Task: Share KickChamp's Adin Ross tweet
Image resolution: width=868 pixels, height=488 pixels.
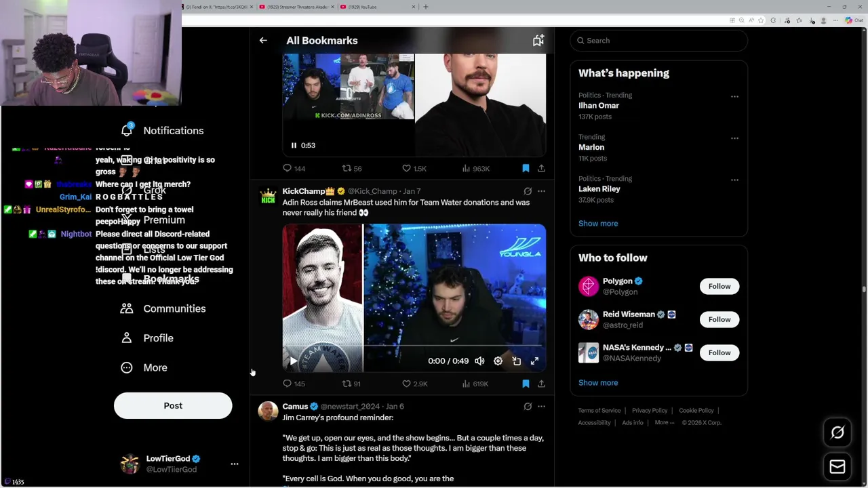Action: tap(541, 384)
